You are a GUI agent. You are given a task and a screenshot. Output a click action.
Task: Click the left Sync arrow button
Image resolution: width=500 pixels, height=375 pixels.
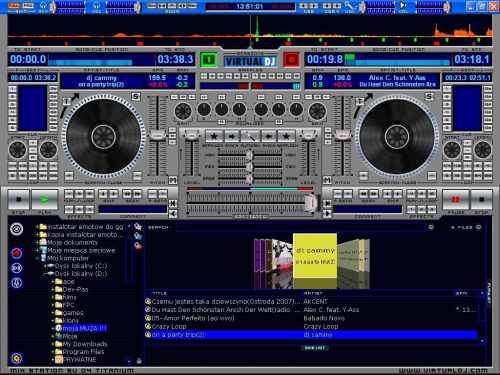click(x=232, y=136)
